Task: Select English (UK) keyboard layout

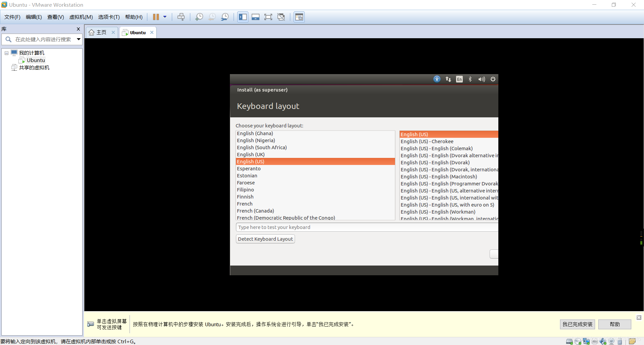Action: coord(315,155)
